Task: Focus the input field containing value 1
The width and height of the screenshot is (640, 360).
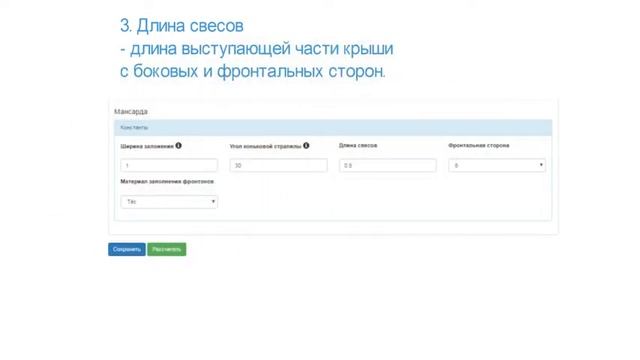Action: (169, 165)
